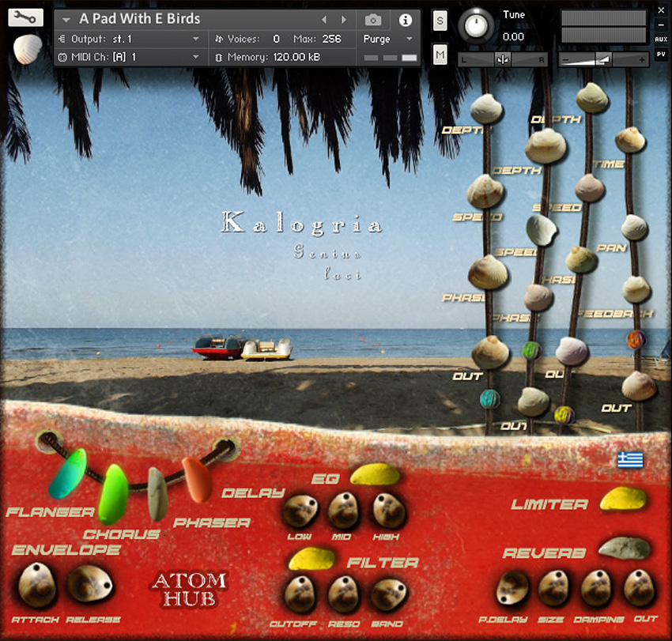This screenshot has height=641, width=672.
Task: Click the Reverb P.Delay knob
Action: click(512, 588)
